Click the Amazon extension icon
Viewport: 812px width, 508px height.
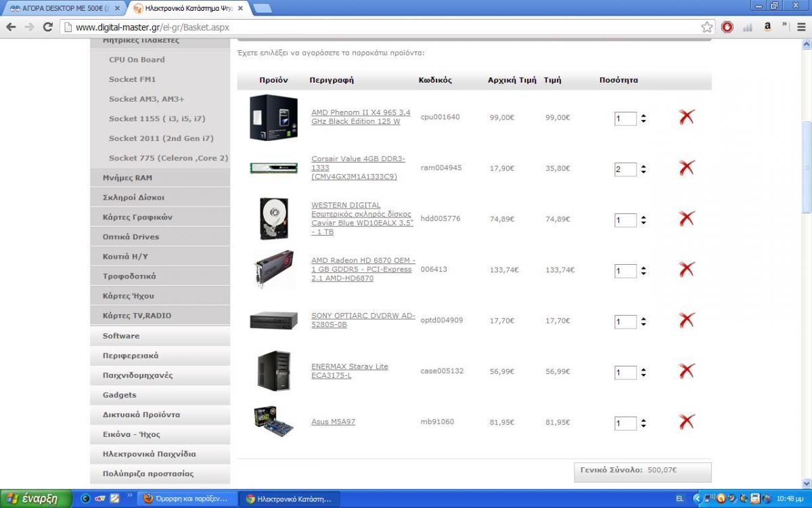pyautogui.click(x=767, y=27)
